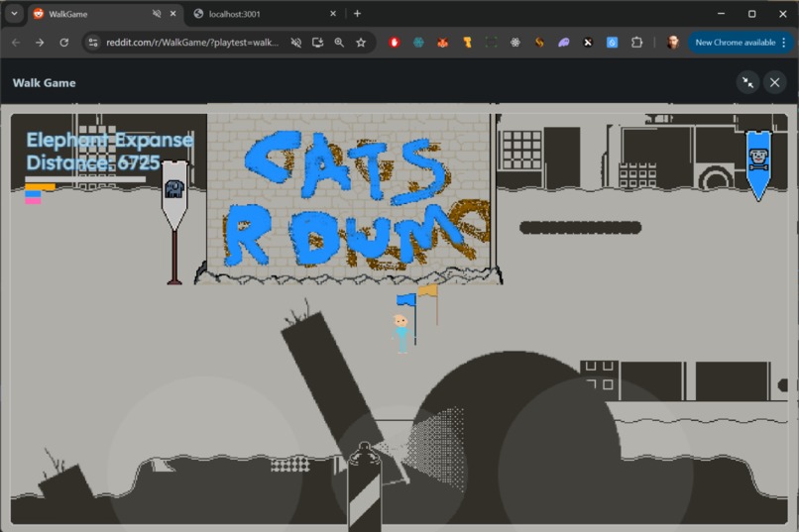799x532 pixels.
Task: Click the Walk Game title text
Action: pos(44,83)
